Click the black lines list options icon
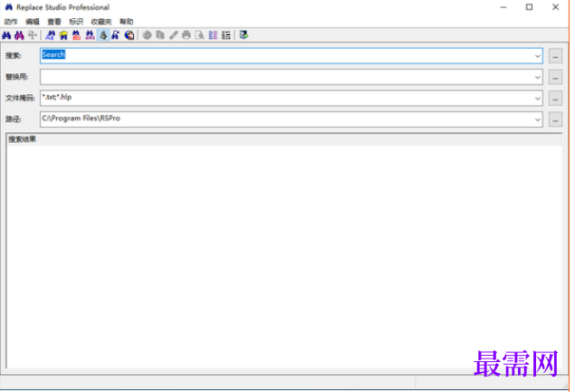The width and height of the screenshot is (575, 392). click(226, 35)
